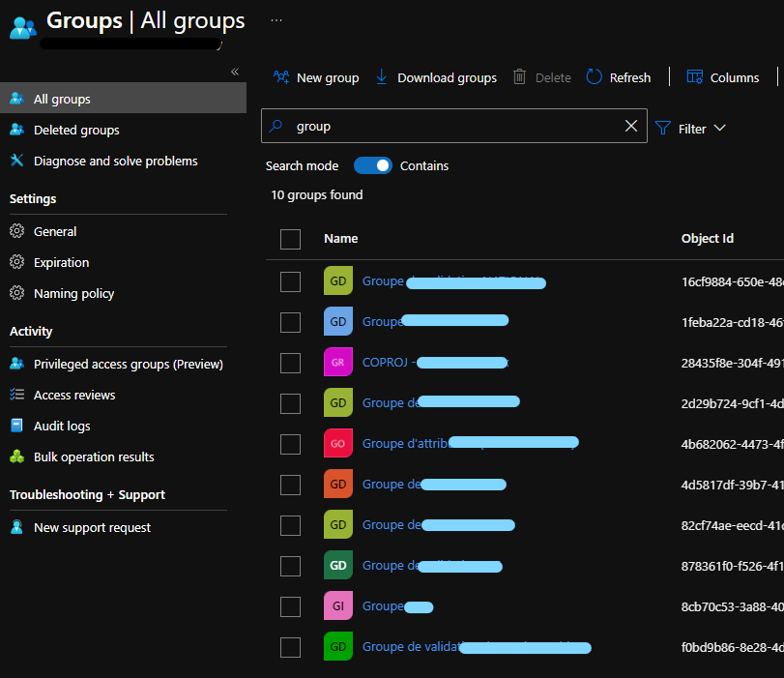Open New support request

(x=92, y=528)
